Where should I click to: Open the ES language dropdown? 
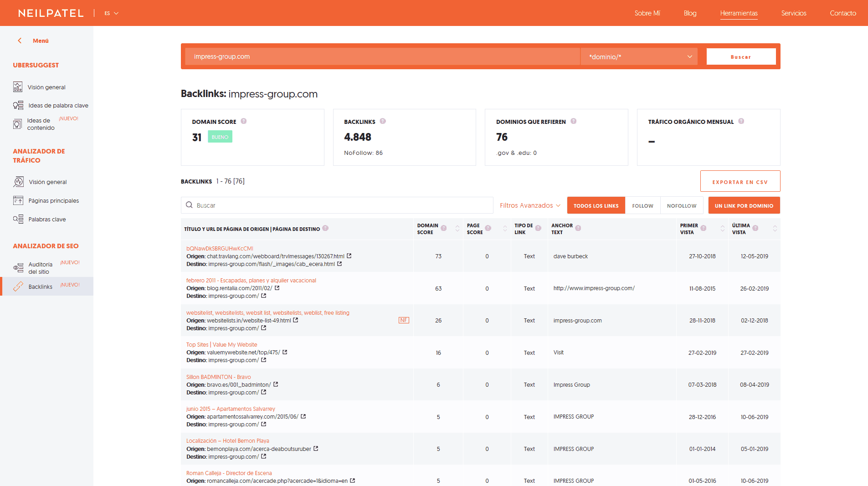coord(111,13)
